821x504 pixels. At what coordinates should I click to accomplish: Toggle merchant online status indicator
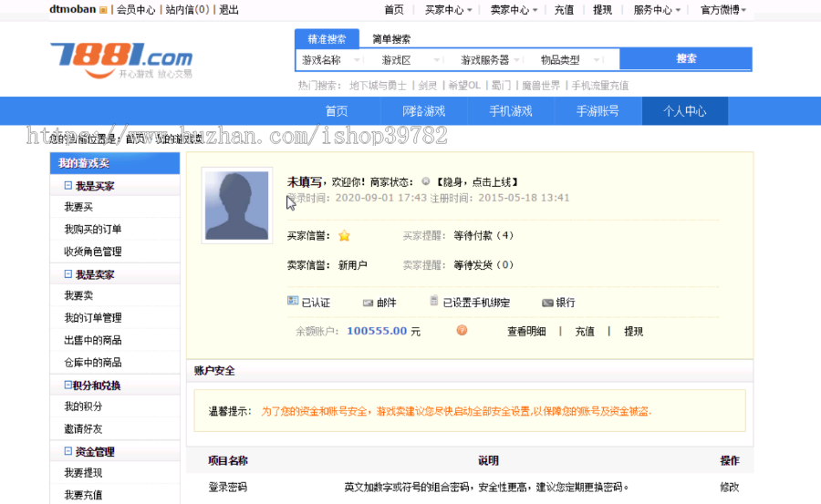click(426, 182)
